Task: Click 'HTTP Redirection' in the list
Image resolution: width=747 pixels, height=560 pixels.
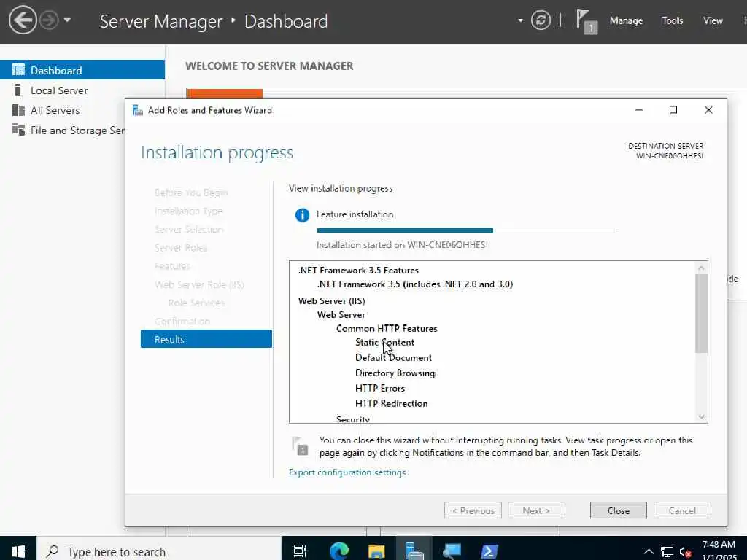Action: [391, 402]
